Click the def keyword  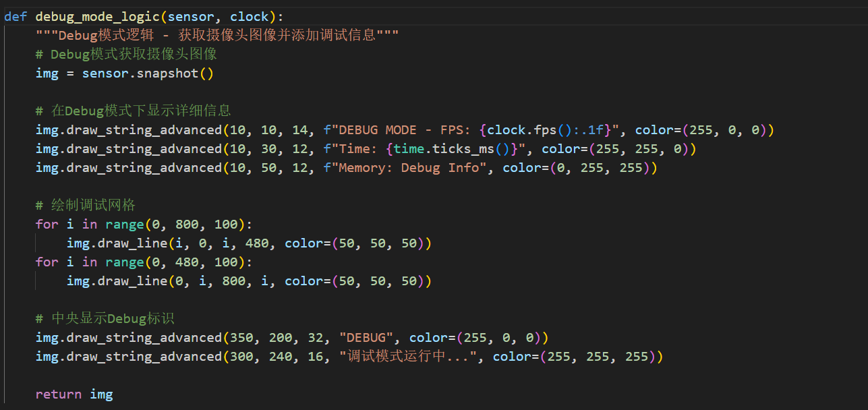tap(16, 16)
